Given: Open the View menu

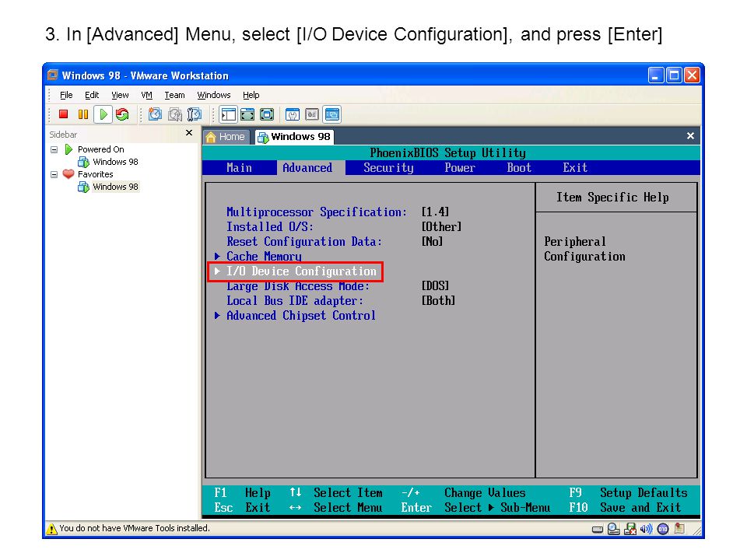Looking at the screenshot, I should [x=120, y=95].
